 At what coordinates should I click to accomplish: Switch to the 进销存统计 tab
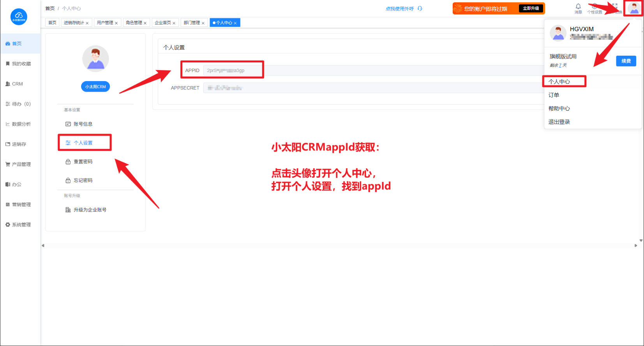(74, 23)
